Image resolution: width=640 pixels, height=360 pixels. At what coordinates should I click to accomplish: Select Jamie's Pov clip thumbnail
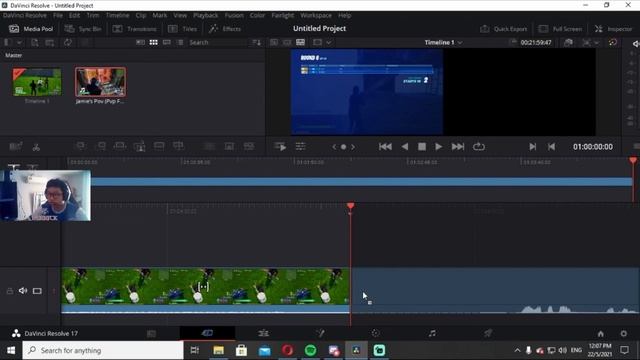click(100, 82)
